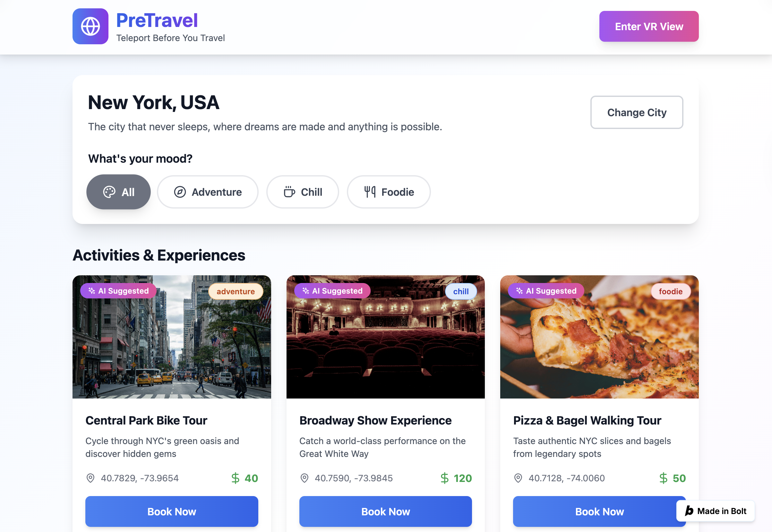The width and height of the screenshot is (772, 532).
Task: Book the Central Park Bike Tour
Action: (172, 511)
